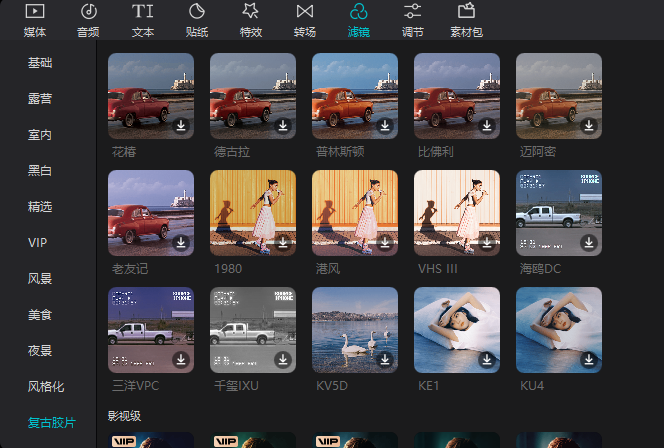Screen dimensions: 664x448
Task: Click the 影视级 section heading
Action: [125, 414]
